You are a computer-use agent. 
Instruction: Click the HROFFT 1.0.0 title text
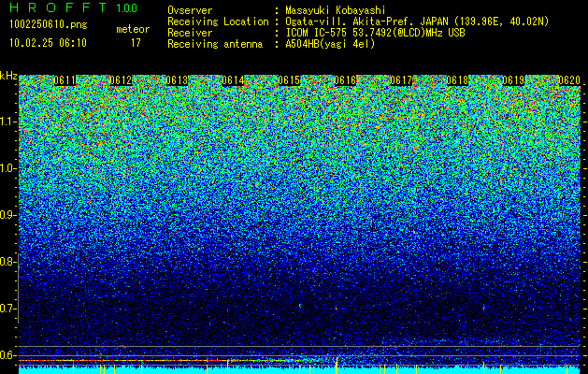click(73, 7)
